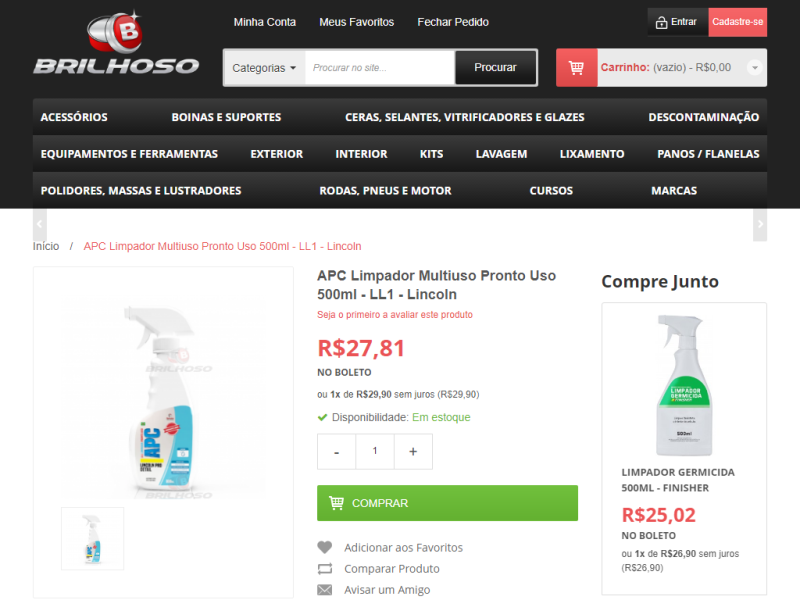The image size is (800, 600).
Task: Open the Categorias dropdown
Action: click(x=264, y=68)
